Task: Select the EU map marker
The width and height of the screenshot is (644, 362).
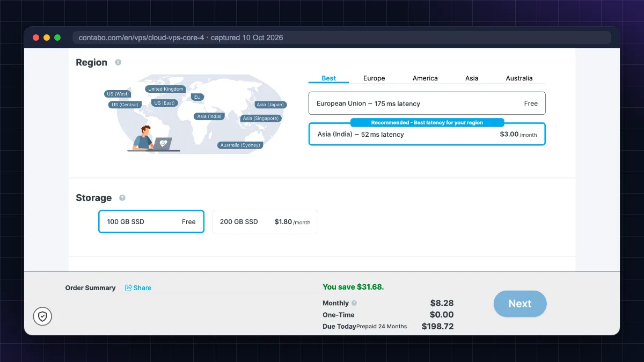Action: (x=197, y=97)
